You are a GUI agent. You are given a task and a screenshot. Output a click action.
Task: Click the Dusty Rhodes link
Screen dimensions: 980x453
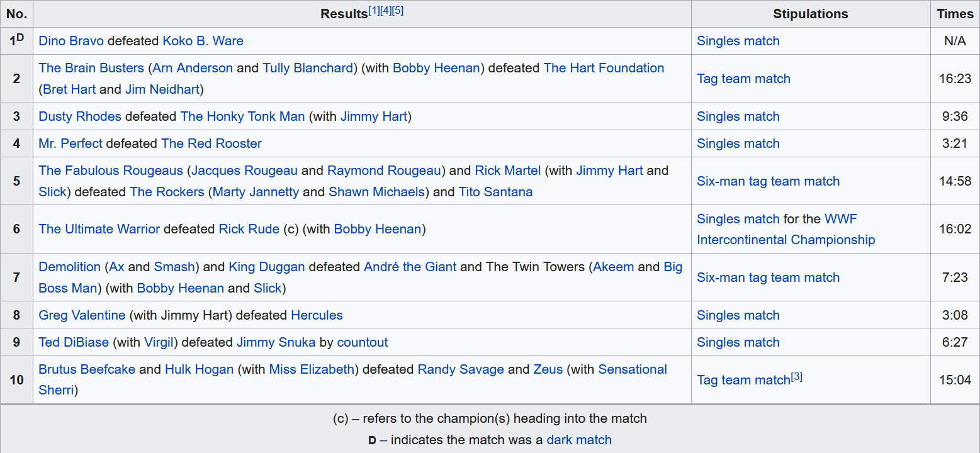click(80, 116)
